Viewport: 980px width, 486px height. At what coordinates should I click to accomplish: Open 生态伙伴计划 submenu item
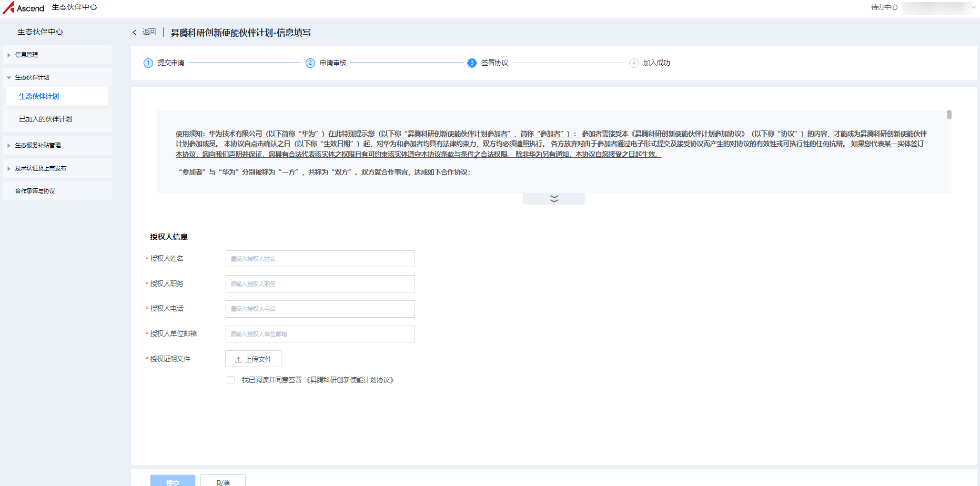pyautogui.click(x=57, y=96)
